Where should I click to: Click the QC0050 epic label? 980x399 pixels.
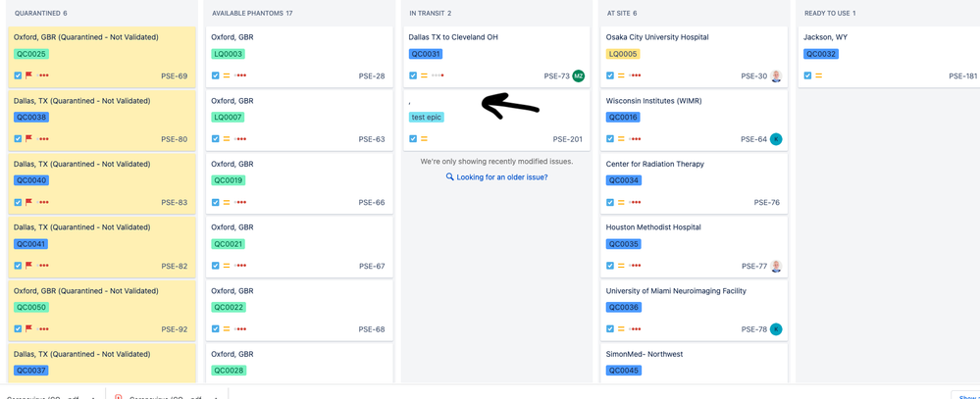(31, 307)
